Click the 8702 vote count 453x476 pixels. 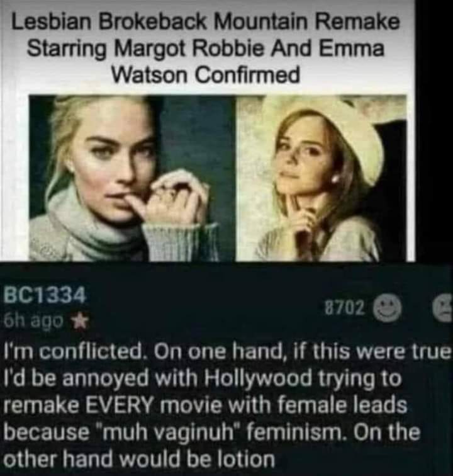tap(344, 308)
